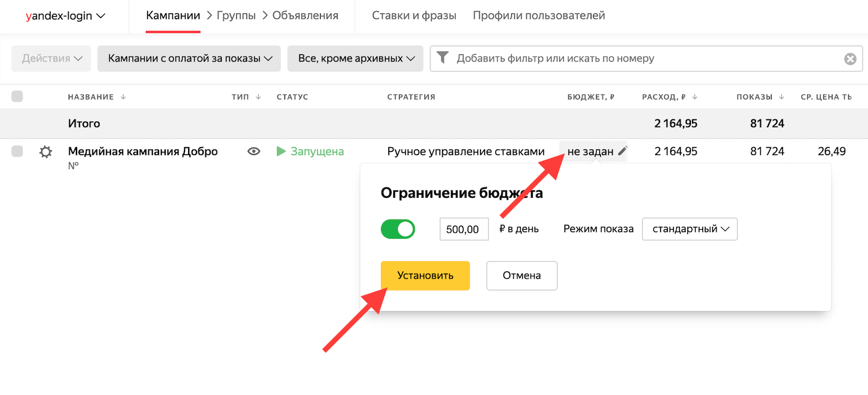The width and height of the screenshot is (868, 395).
Task: Open the Профили пользователей tab
Action: point(539,16)
